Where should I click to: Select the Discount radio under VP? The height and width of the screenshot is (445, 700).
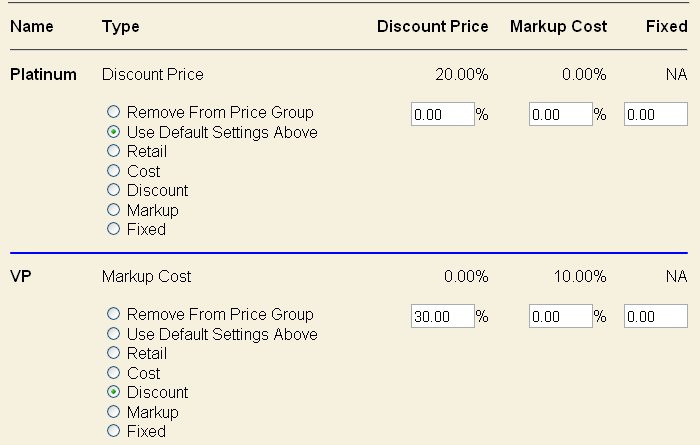pos(114,392)
